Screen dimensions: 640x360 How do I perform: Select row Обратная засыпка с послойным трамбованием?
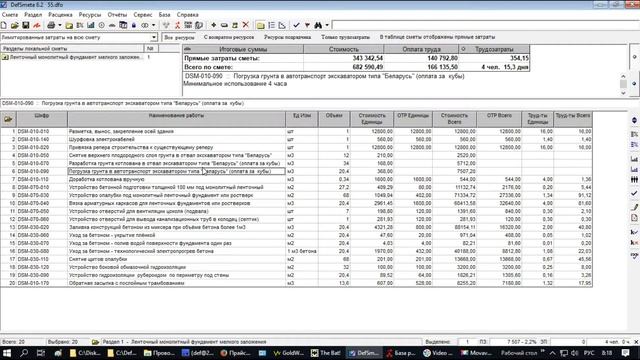[296, 283]
